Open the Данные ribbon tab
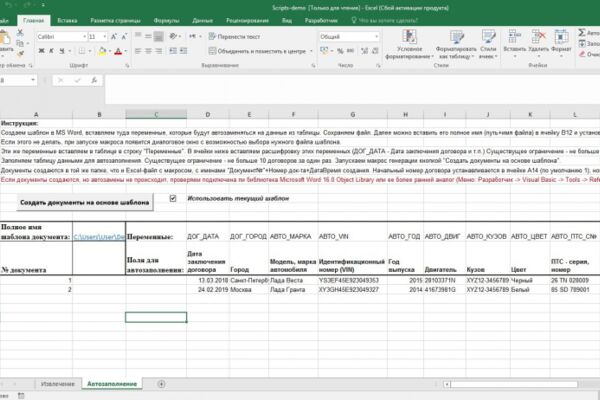Image resolution: width=600 pixels, height=400 pixels. tap(202, 21)
